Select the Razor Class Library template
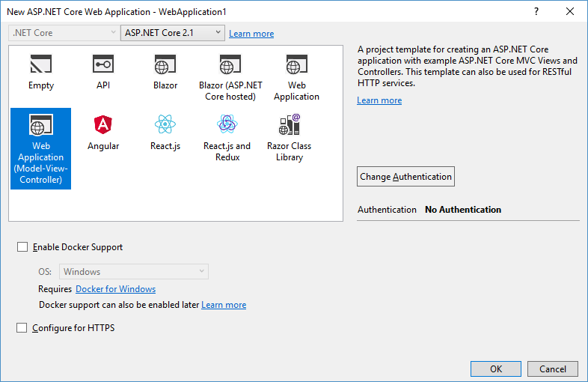588x382 pixels. [x=289, y=138]
